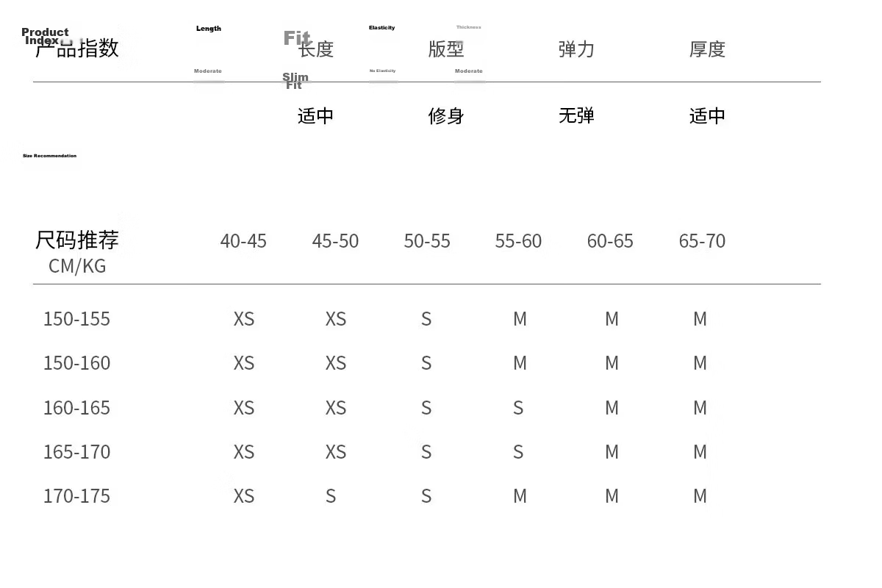Select the 无弹 value under 弹力

576,115
